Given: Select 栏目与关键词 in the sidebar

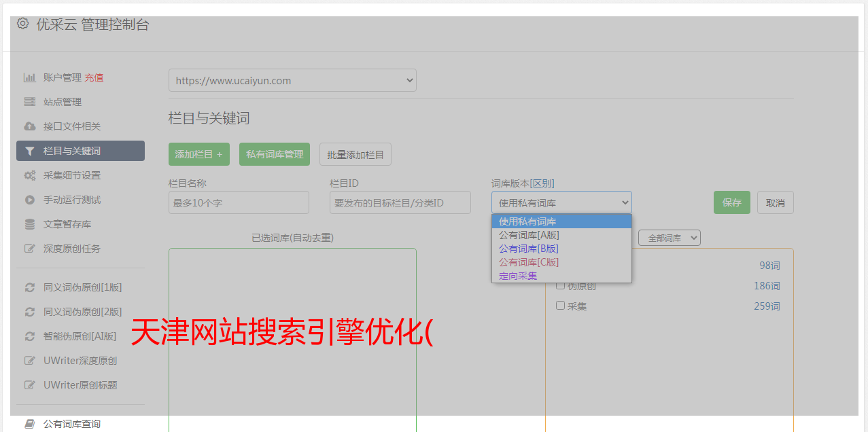Looking at the screenshot, I should click(x=80, y=151).
